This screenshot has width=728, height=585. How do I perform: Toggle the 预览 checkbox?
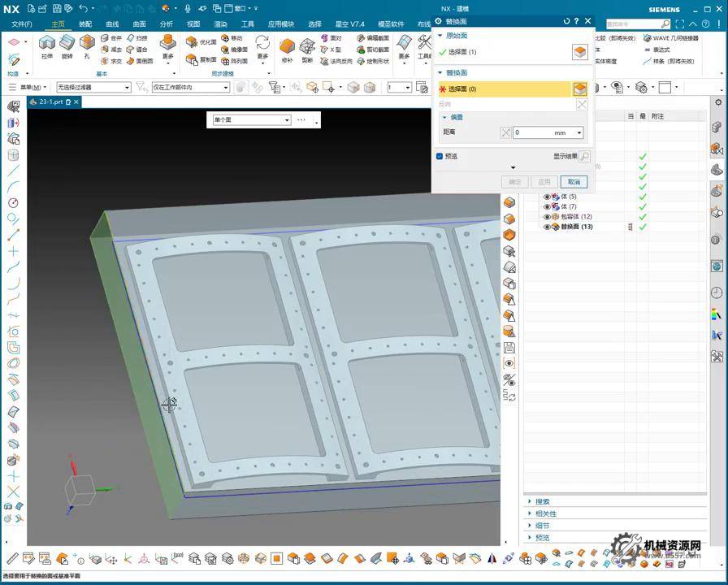click(440, 156)
